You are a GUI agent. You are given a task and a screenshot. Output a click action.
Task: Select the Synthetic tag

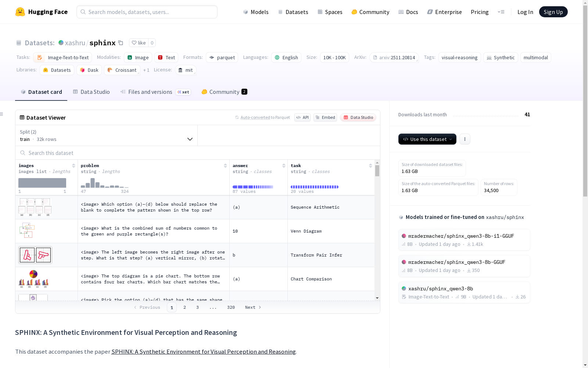point(501,57)
